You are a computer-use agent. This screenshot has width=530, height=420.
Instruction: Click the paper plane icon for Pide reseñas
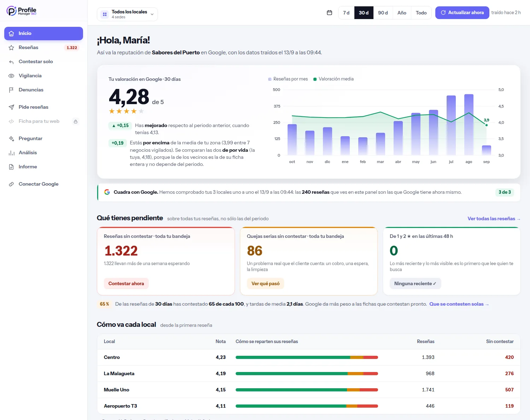coord(11,107)
